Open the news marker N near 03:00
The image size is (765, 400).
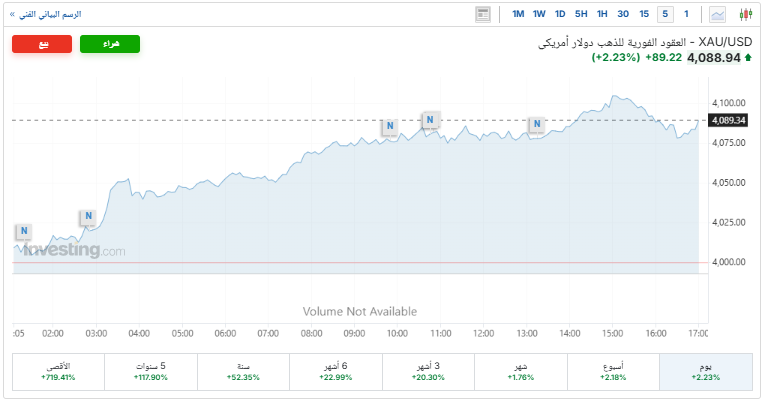89,216
